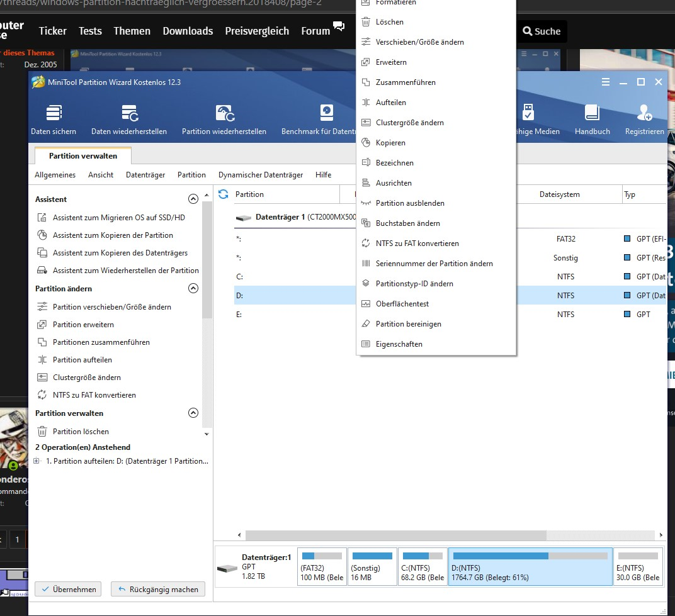
Task: Select Partitionstyp-ID ändern entry
Action: [436, 284]
